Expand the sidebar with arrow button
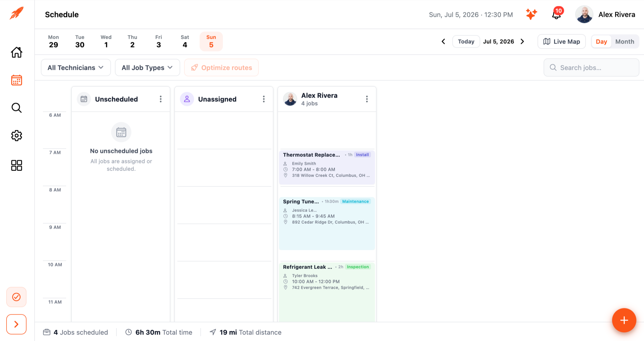Viewport: 644px width, 341px height. (x=16, y=324)
